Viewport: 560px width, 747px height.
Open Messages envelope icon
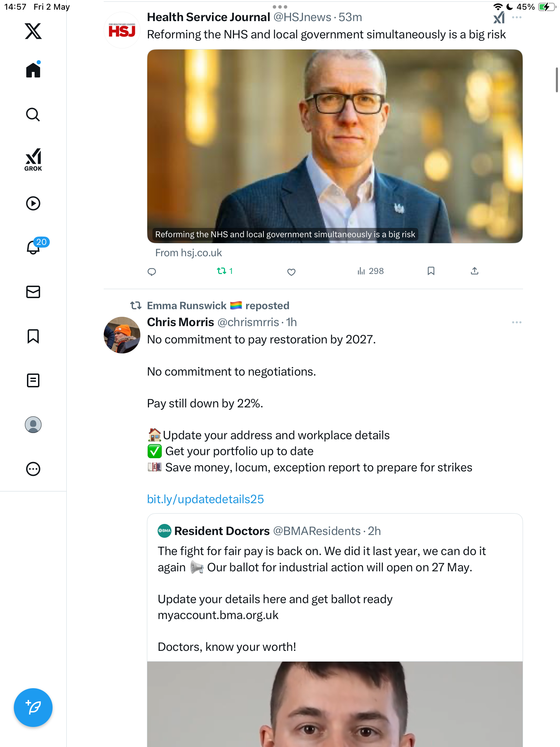click(33, 292)
